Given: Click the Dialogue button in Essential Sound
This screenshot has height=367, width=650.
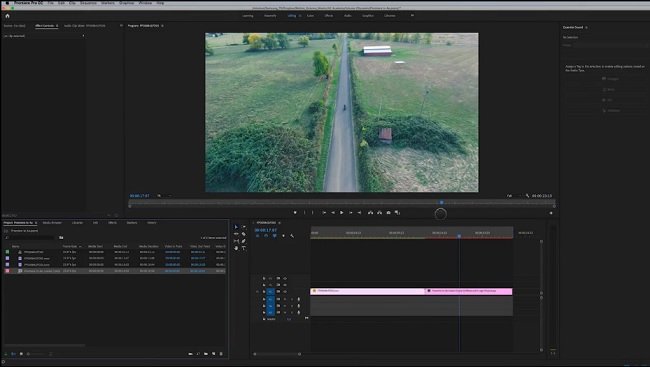Looking at the screenshot, I should (610, 79).
